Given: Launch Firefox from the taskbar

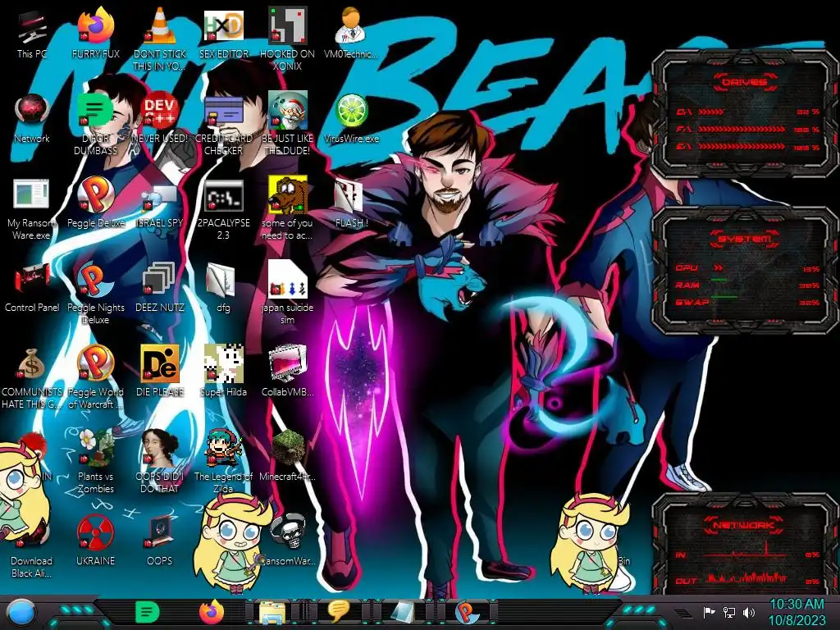Looking at the screenshot, I should 212,612.
